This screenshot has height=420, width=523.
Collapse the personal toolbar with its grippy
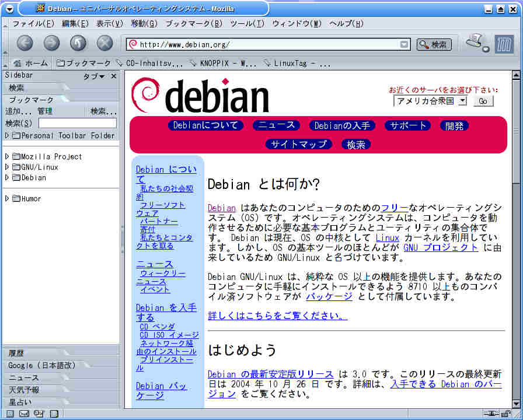point(5,63)
